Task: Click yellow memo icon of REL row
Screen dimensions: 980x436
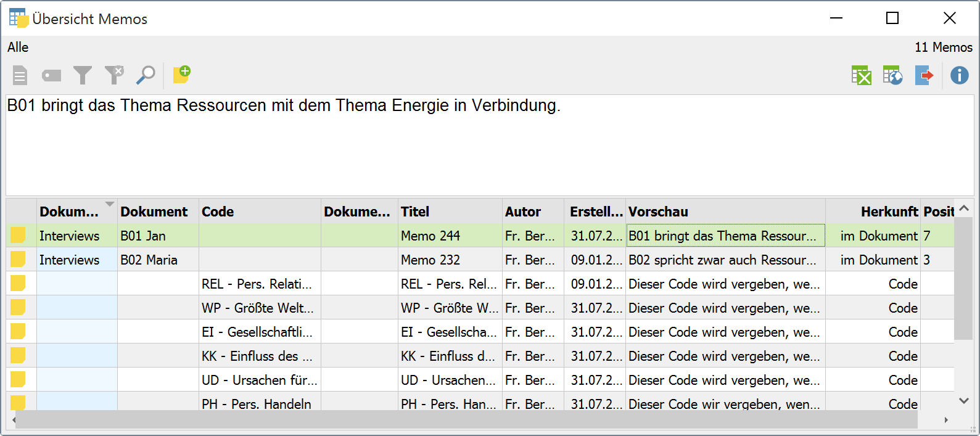Action: point(18,284)
